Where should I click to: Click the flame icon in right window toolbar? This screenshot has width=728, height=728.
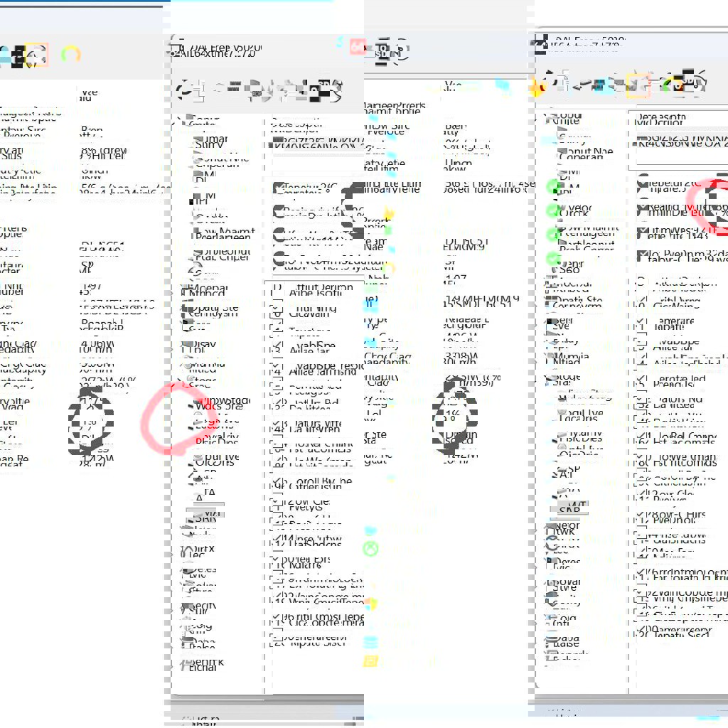point(536,87)
